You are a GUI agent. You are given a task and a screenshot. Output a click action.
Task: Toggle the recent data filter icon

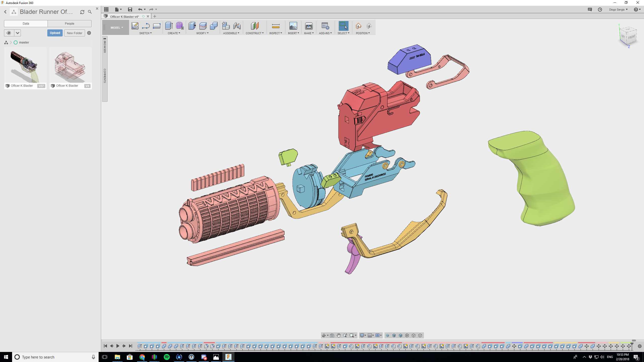(x=9, y=33)
